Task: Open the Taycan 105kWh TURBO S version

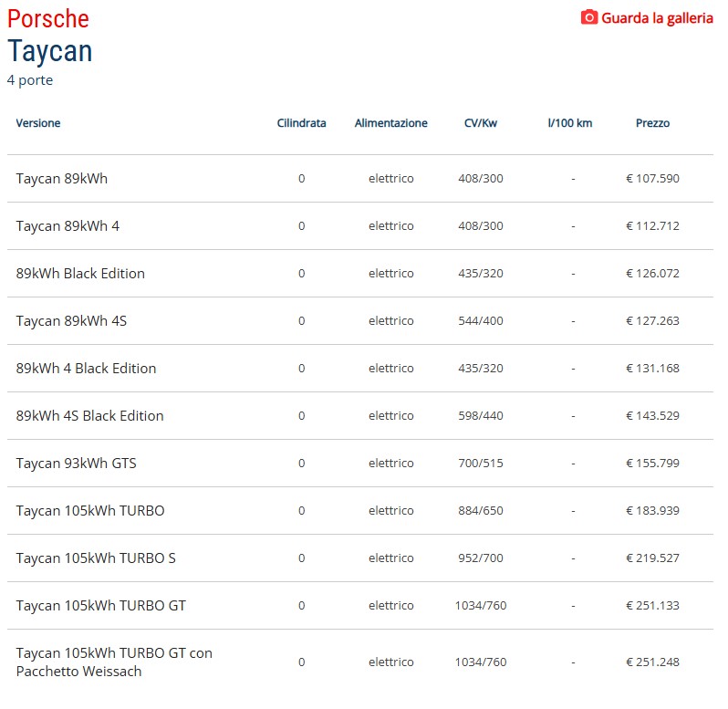Action: [x=96, y=558]
